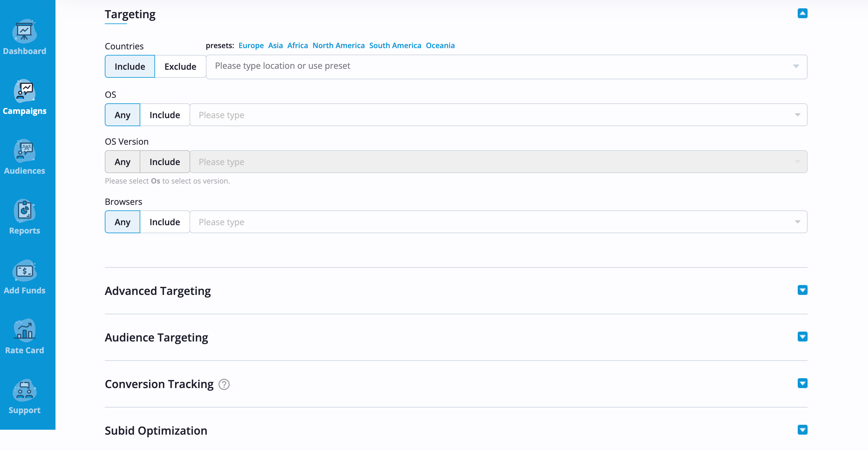Click the OS Version 'Please type' field
The width and height of the screenshot is (868, 451).
498,162
